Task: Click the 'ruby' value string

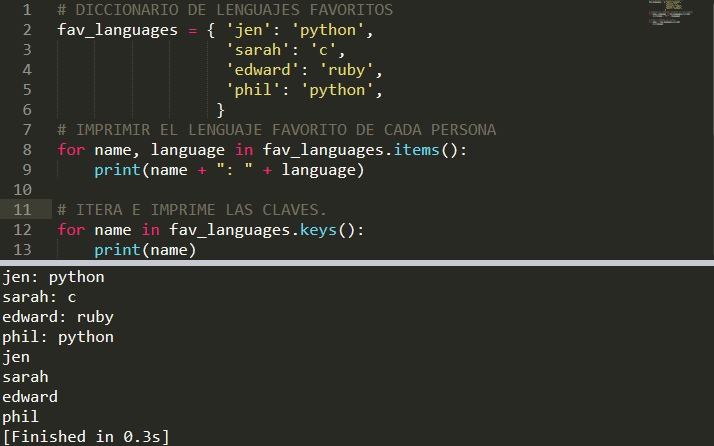Action: tap(347, 70)
